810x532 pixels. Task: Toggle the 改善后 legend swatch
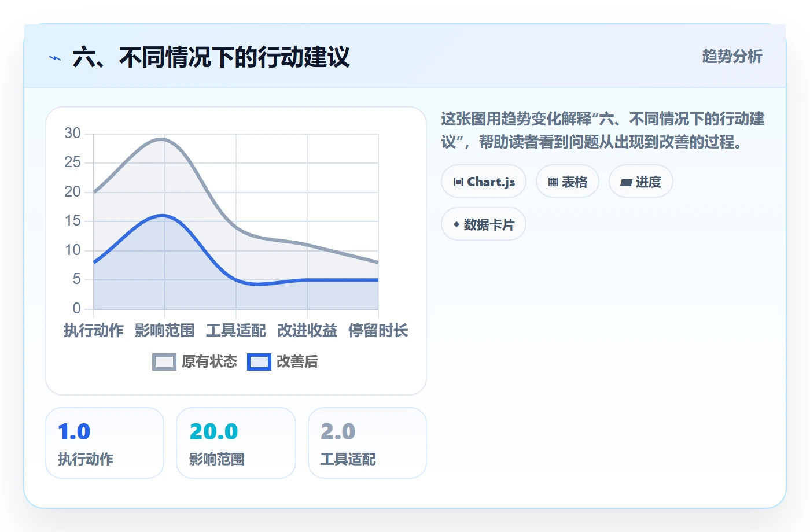[x=259, y=362]
